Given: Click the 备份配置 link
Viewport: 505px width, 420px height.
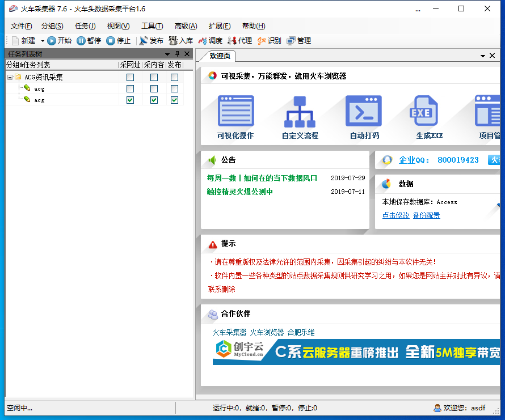Looking at the screenshot, I should coord(426,215).
